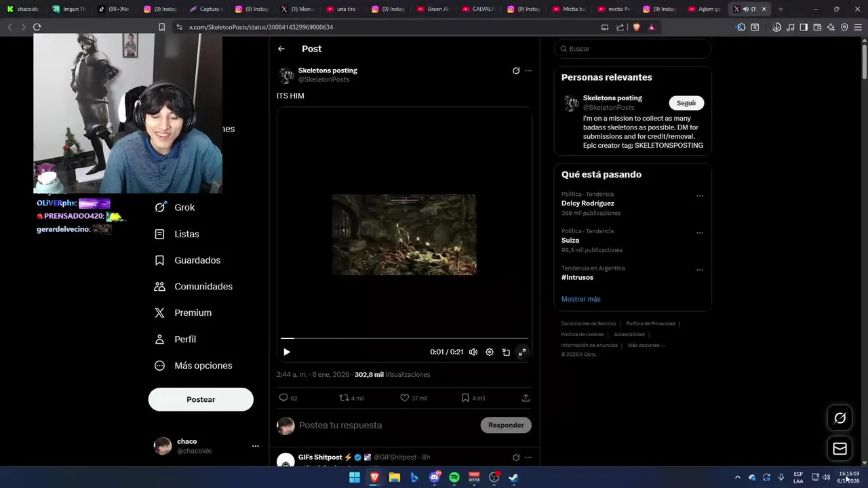Open Política de Privacidad link
868x488 pixels.
(651, 324)
